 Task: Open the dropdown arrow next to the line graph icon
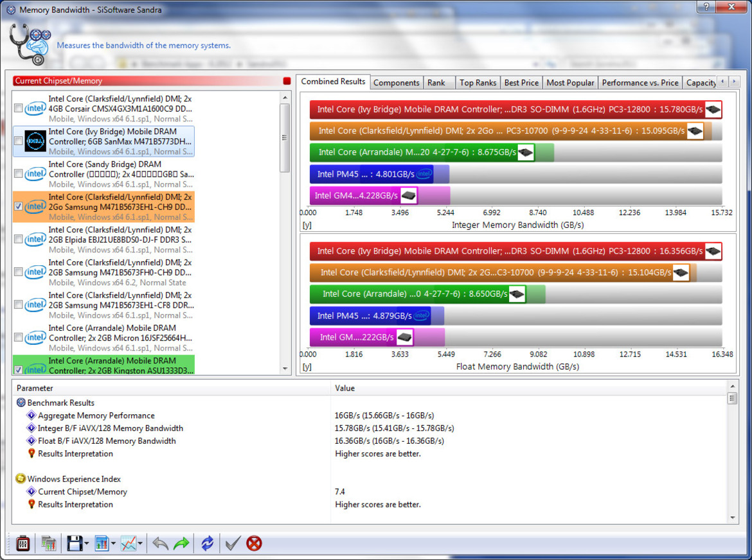pos(140,544)
